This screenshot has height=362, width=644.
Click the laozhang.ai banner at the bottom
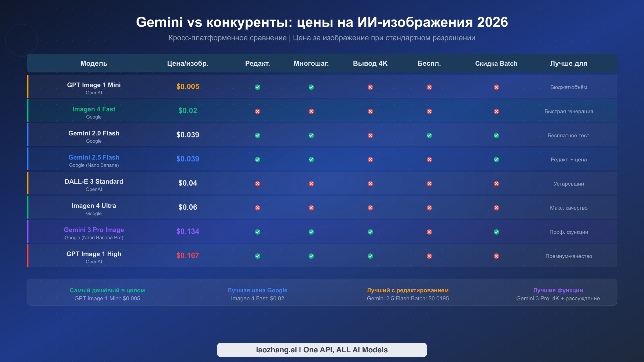pyautogui.click(x=322, y=350)
